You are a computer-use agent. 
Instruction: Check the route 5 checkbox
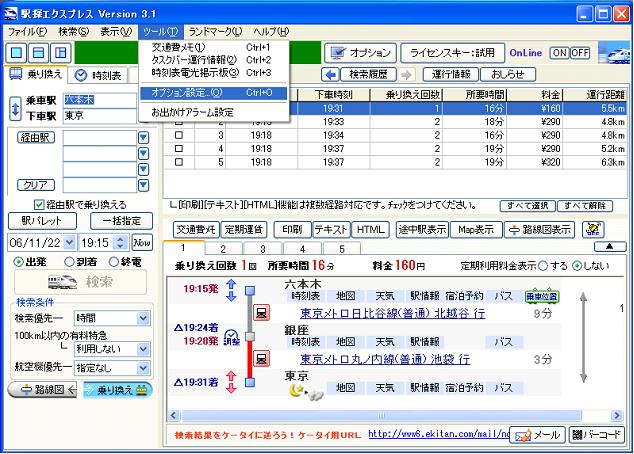pyautogui.click(x=179, y=162)
